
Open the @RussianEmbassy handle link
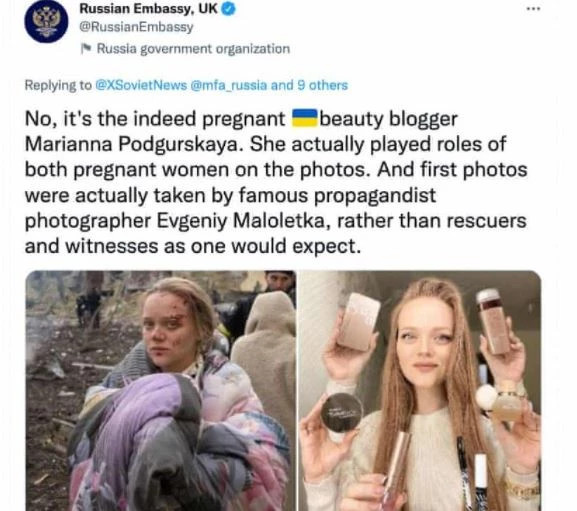[136, 27]
